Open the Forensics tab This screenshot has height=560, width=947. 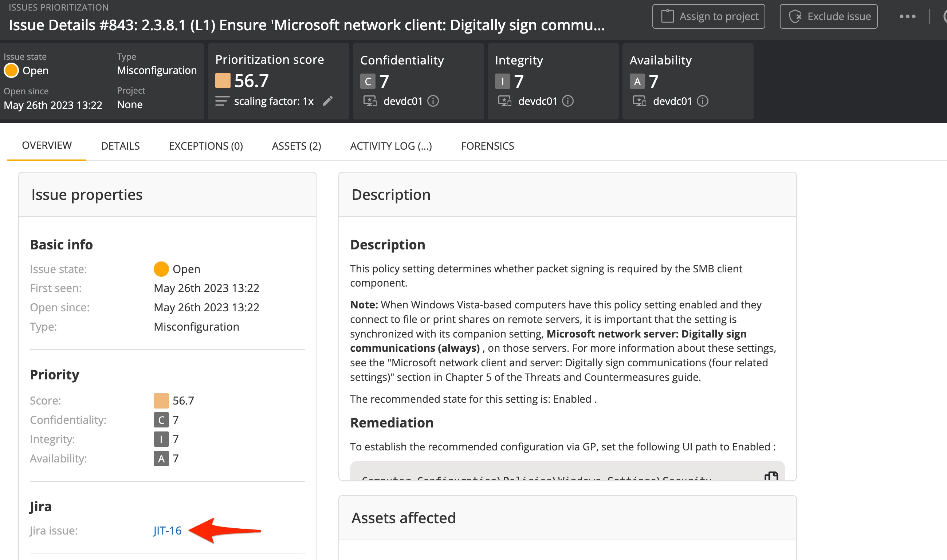[x=487, y=146]
